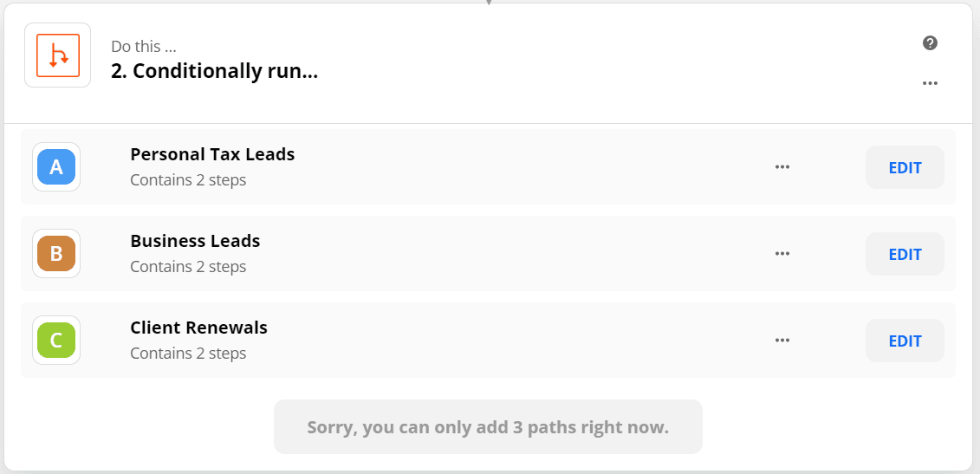Click the green path C icon

coord(56,341)
